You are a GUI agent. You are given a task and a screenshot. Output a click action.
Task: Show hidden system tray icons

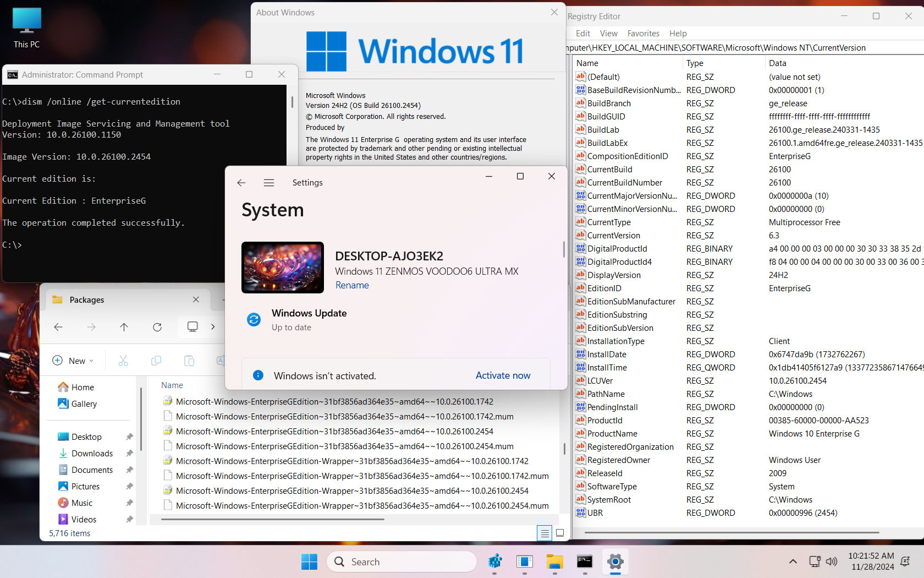(x=793, y=561)
